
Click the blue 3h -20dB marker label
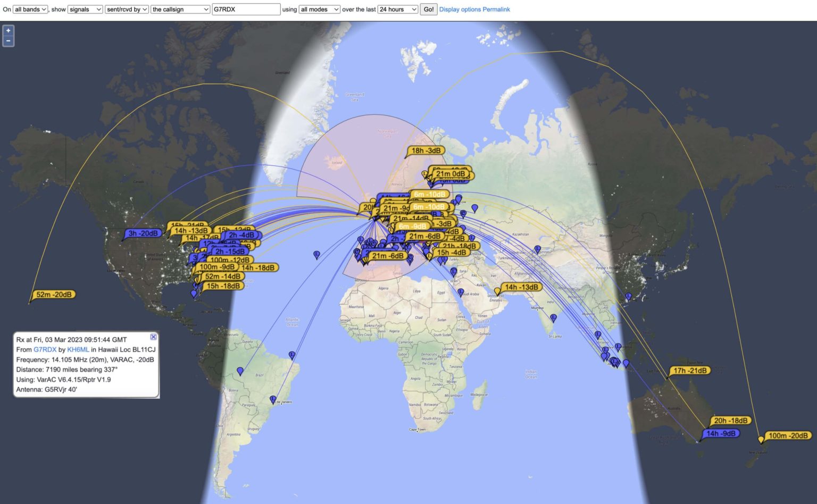(143, 233)
